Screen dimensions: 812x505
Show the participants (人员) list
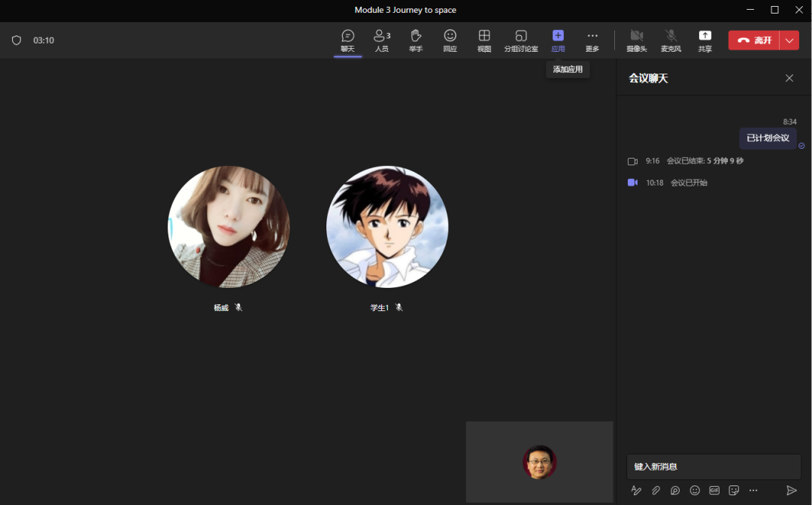[382, 41]
